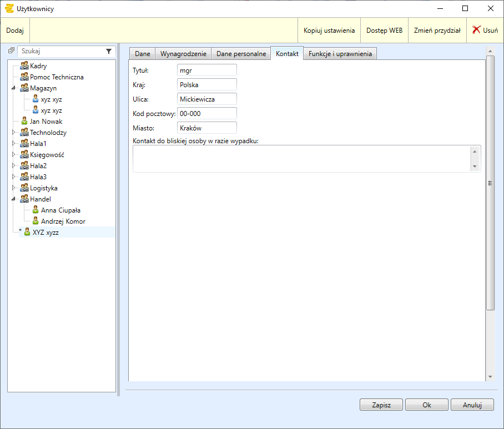The width and height of the screenshot is (504, 429).
Task: Open the Dane personalne tab
Action: pos(241,54)
